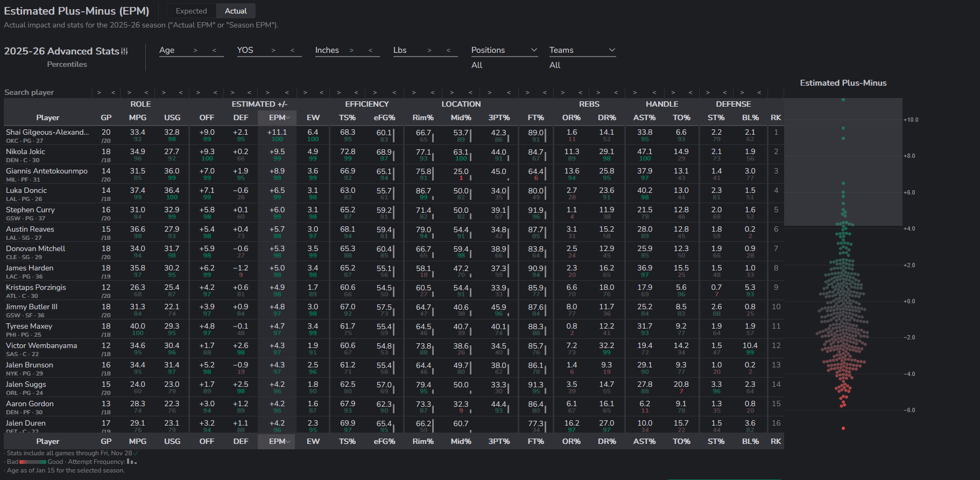
Task: Click the Bad-to-Good color gradient legend
Action: pos(33,462)
